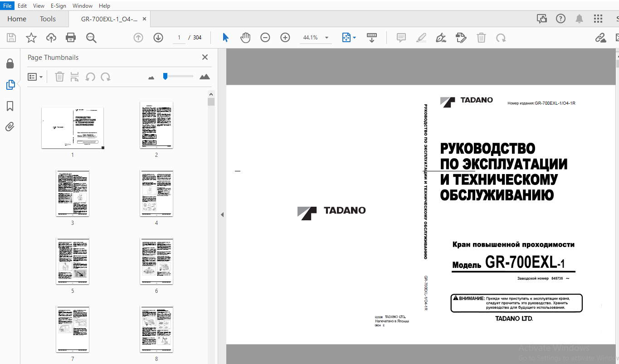Open the Help menu
The image size is (619, 364).
[x=104, y=6]
